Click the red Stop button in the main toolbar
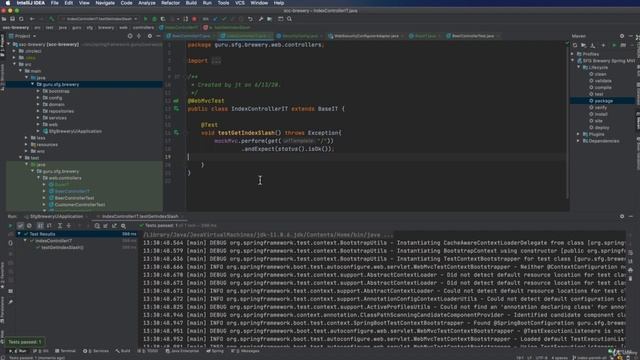640x360 pixels. click(x=194, y=19)
